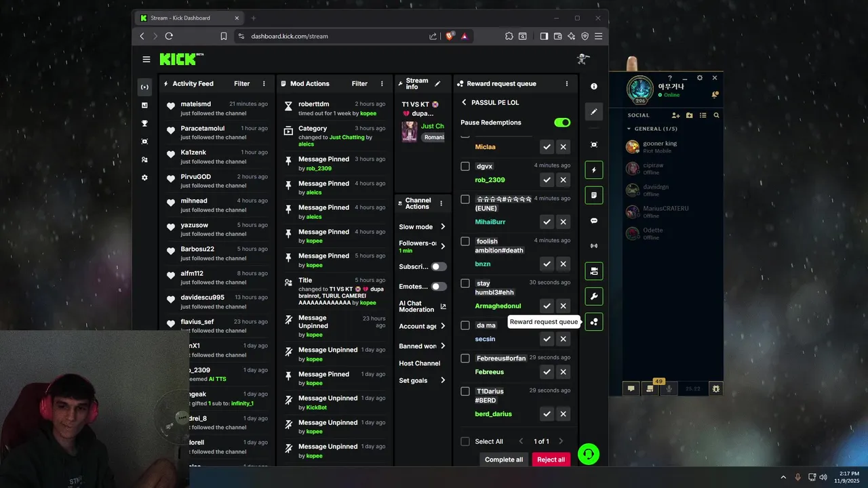The height and width of the screenshot is (488, 868).
Task: Open gooner king friend in League client
Action: point(673,146)
